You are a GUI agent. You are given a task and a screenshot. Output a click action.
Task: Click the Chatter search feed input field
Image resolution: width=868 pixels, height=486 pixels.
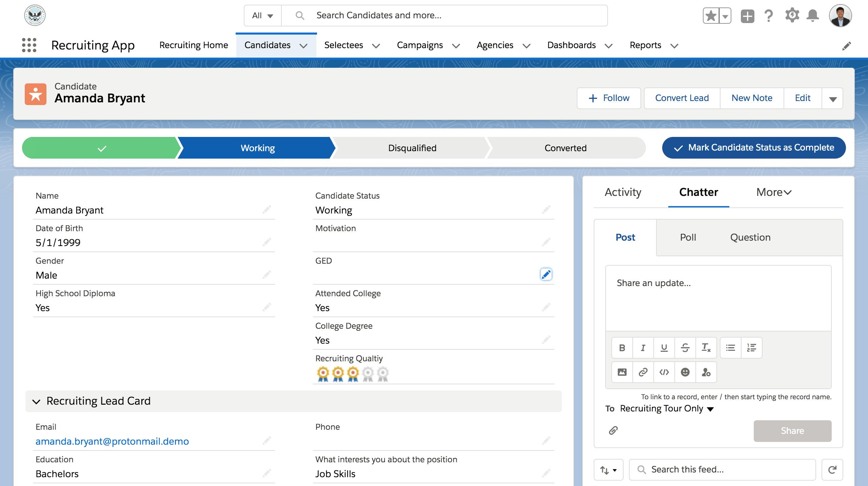[x=723, y=470]
